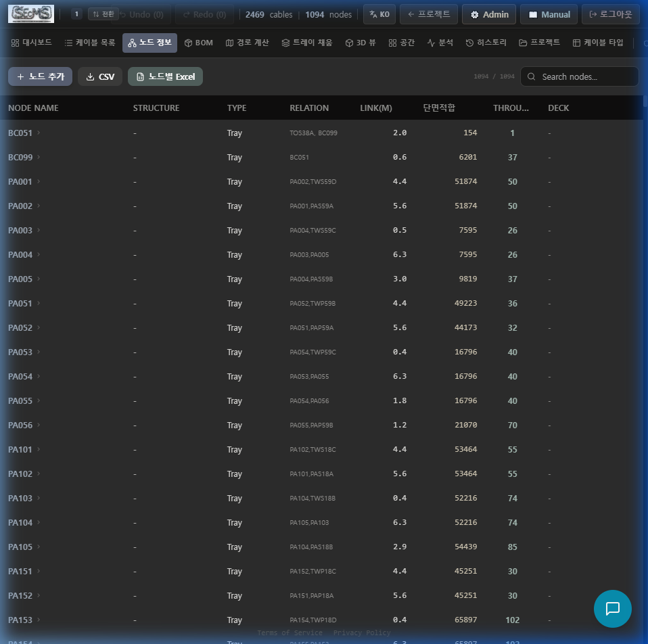Sort by TYPE column header
Viewport: 648px width, 644px height.
coord(237,108)
